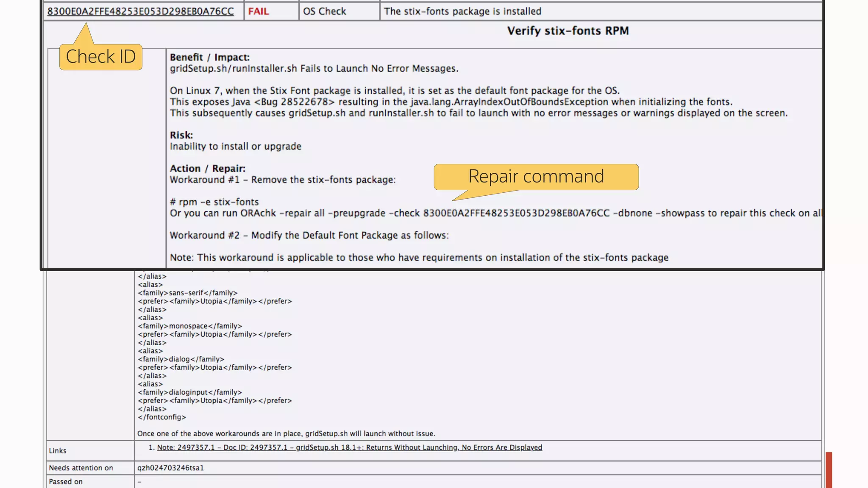868x488 pixels.
Task: Click the Workaround #1 remove package line
Action: [x=283, y=180]
